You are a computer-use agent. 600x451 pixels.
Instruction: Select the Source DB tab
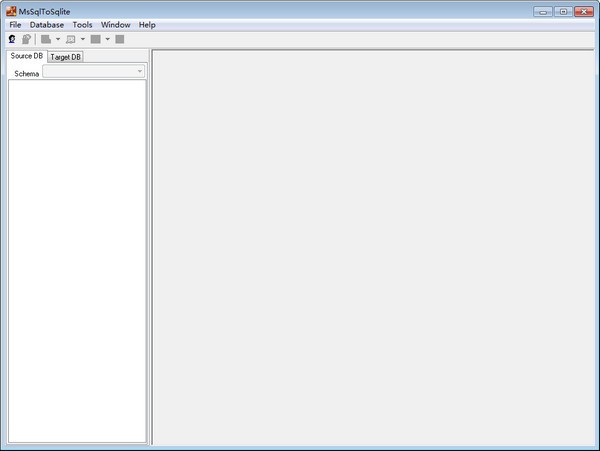click(x=27, y=56)
